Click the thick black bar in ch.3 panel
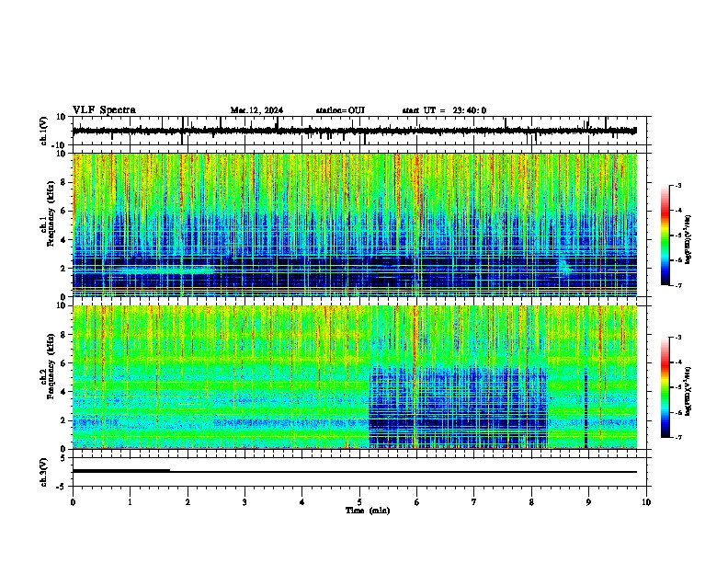Viewport: 728px width, 563px height. click(121, 471)
